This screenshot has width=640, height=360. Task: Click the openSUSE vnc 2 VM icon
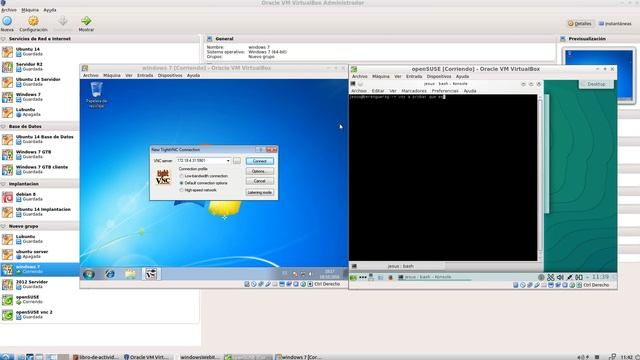(7, 315)
